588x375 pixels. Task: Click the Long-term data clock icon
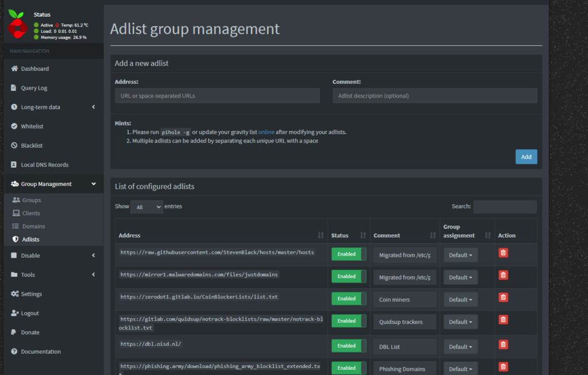coord(14,107)
